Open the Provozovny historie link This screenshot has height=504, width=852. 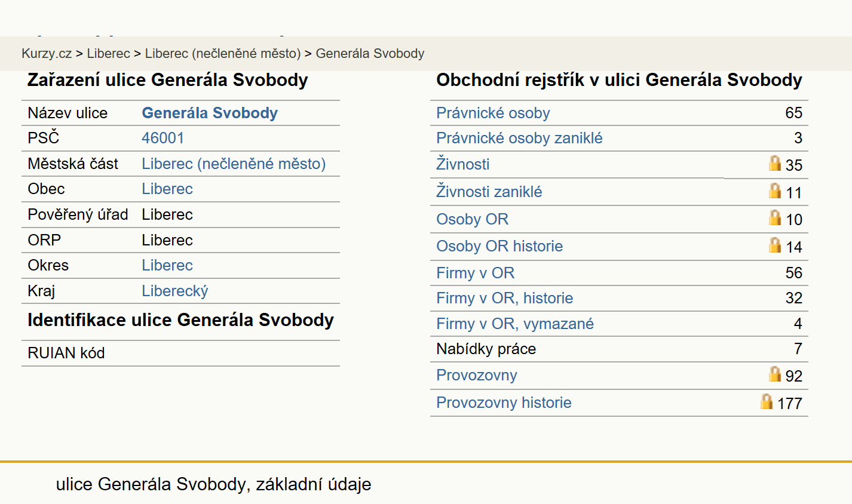(504, 402)
